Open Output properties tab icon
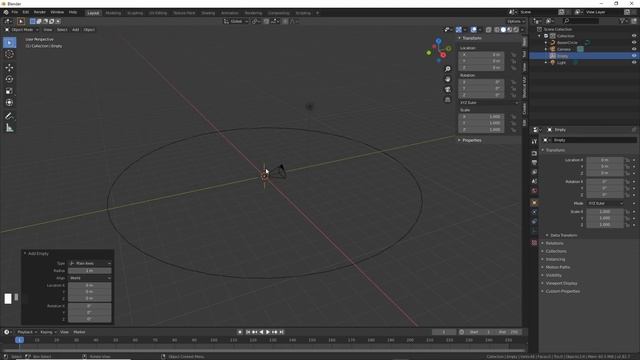The image size is (640, 360). (534, 162)
